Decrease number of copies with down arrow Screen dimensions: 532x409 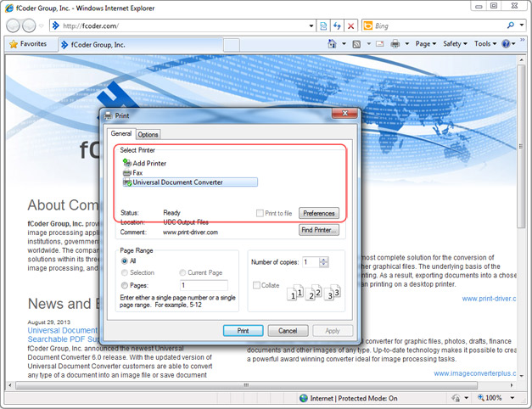pyautogui.click(x=324, y=265)
